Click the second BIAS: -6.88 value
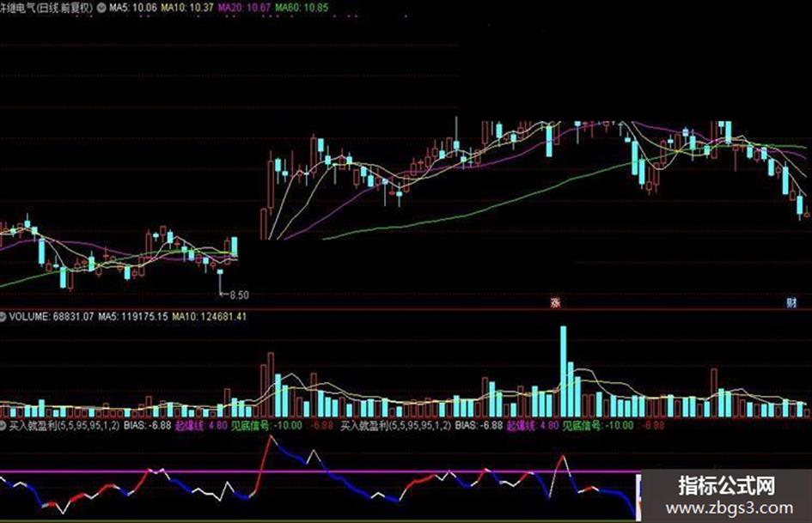Viewport: 812px width, 523px height. point(479,425)
